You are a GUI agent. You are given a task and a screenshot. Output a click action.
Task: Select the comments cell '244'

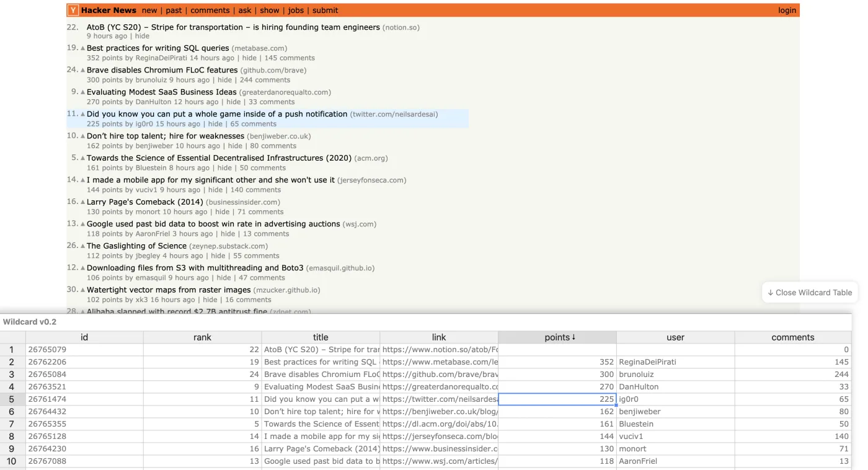793,375
